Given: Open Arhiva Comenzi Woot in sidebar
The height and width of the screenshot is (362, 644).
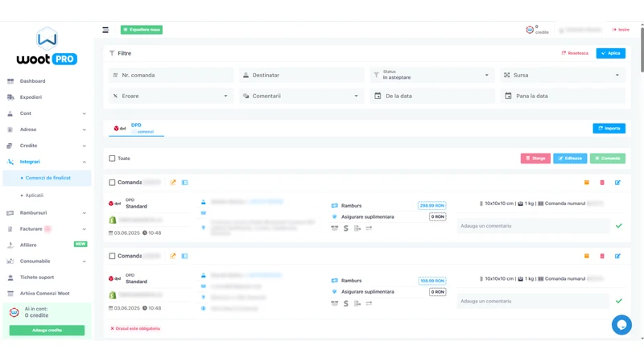Looking at the screenshot, I should pos(47,293).
